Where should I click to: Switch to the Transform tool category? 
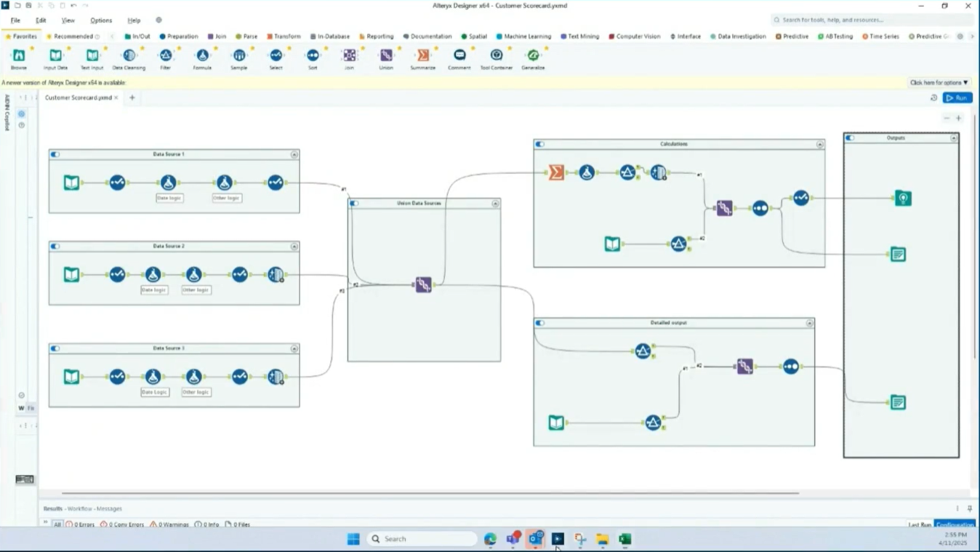tap(284, 36)
